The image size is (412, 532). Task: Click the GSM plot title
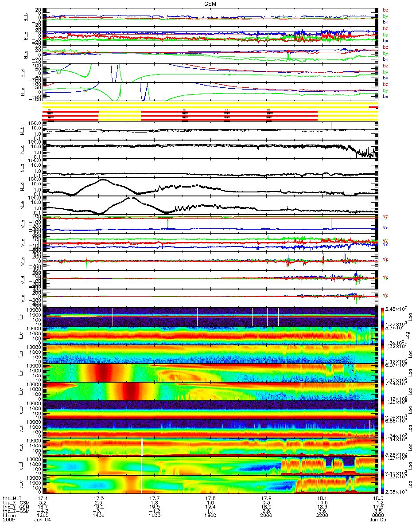click(210, 3)
